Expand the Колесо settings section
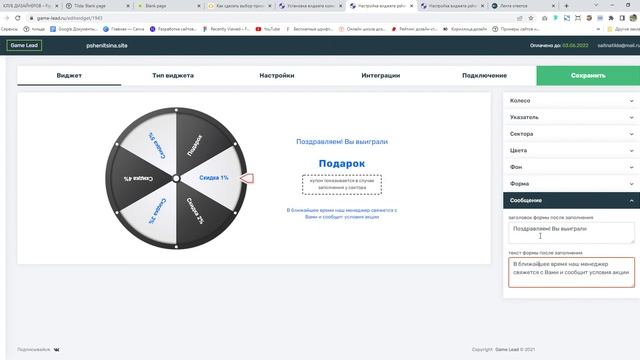Image resolution: width=640 pixels, height=360 pixels. 571,100
